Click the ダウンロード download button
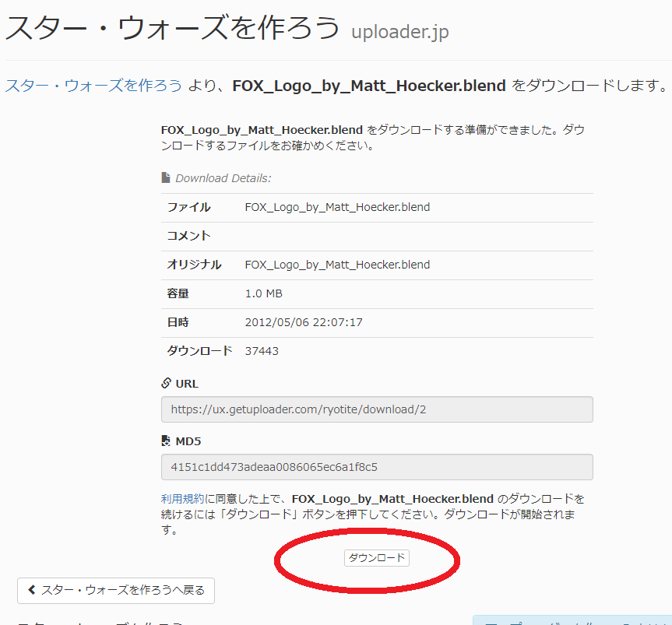This screenshot has height=625, width=672. coord(377,558)
